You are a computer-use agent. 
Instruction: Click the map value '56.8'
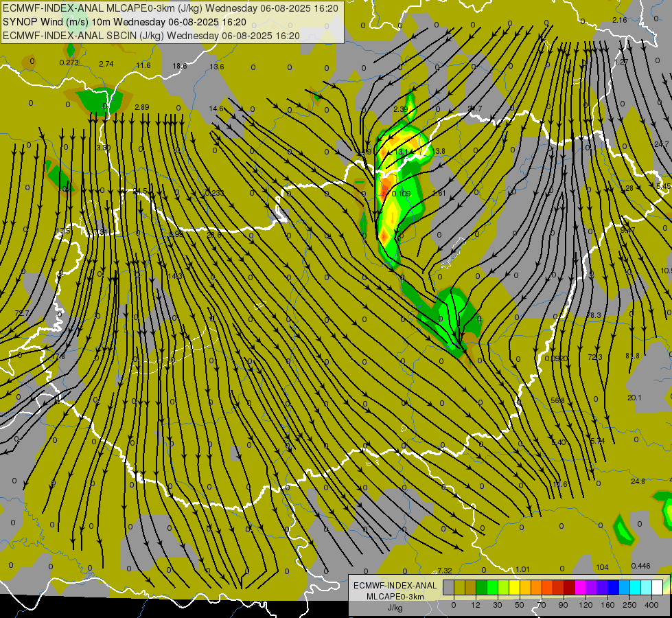(557, 400)
